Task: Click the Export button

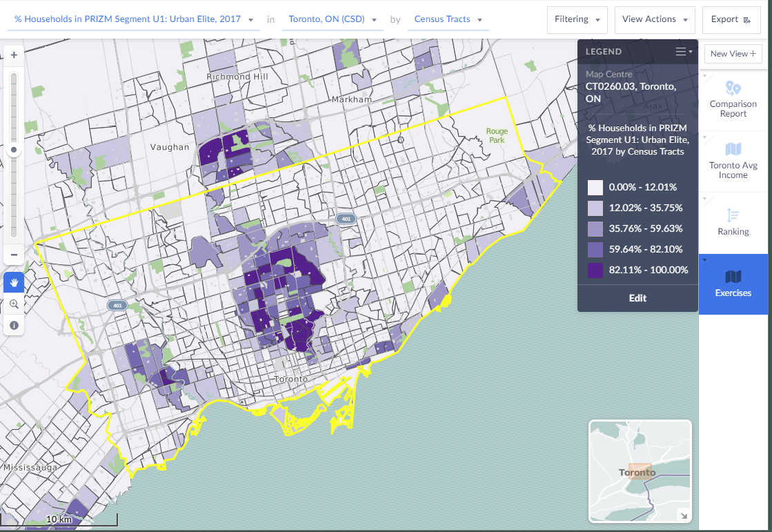Action: click(x=731, y=19)
